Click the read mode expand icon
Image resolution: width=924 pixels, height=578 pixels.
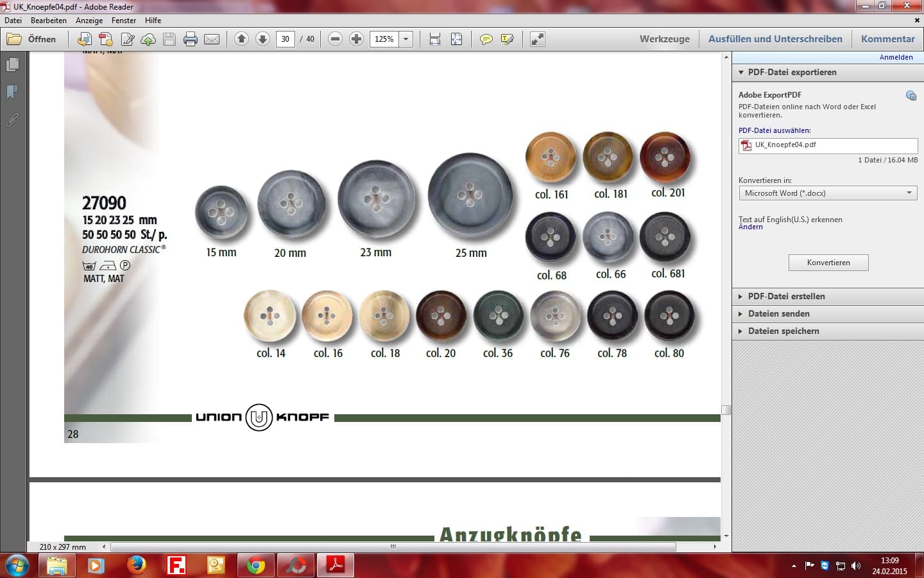point(537,39)
